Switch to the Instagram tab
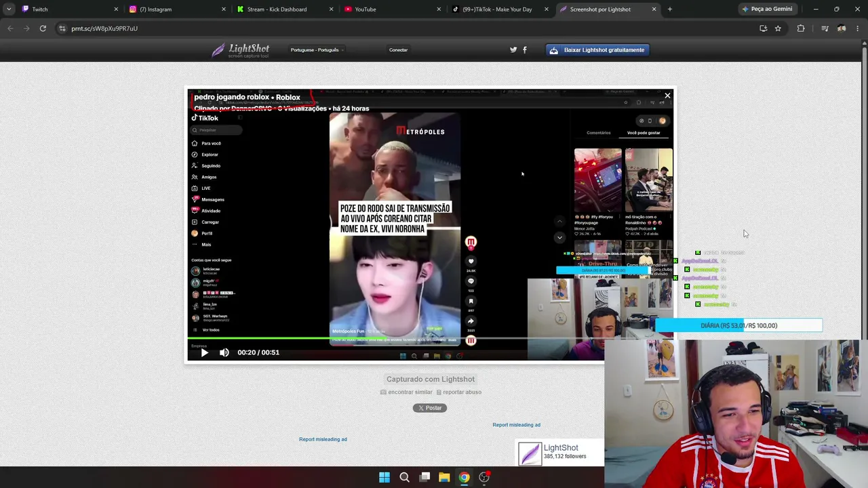Viewport: 868px width, 488px height. 178,9
